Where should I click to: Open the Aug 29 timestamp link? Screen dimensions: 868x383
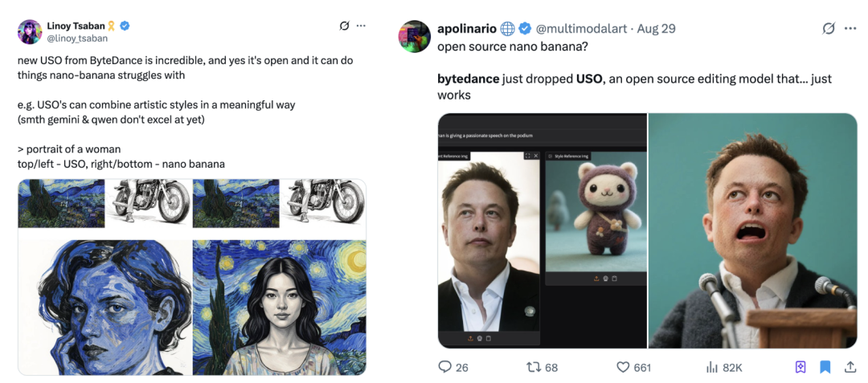[x=657, y=29]
